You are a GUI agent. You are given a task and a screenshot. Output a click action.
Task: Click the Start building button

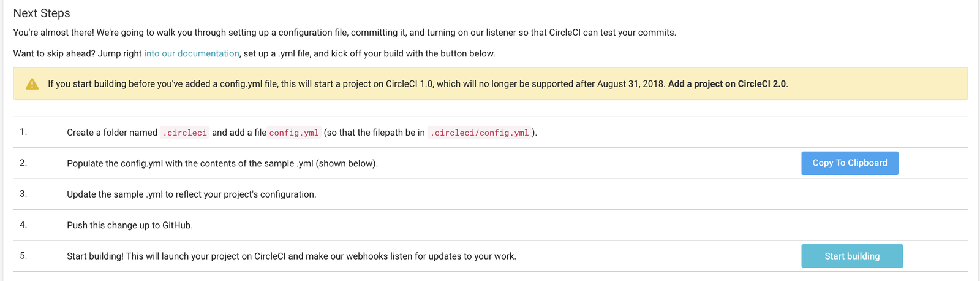(x=852, y=256)
